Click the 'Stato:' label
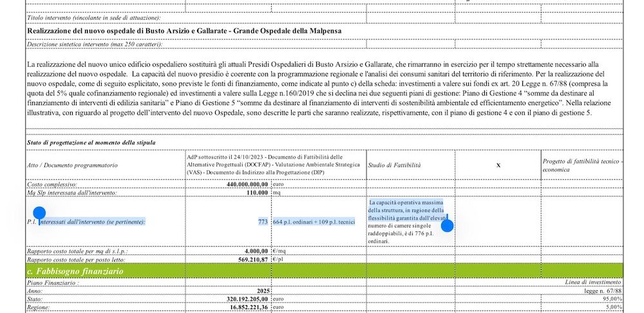644x313 pixels. point(35,299)
